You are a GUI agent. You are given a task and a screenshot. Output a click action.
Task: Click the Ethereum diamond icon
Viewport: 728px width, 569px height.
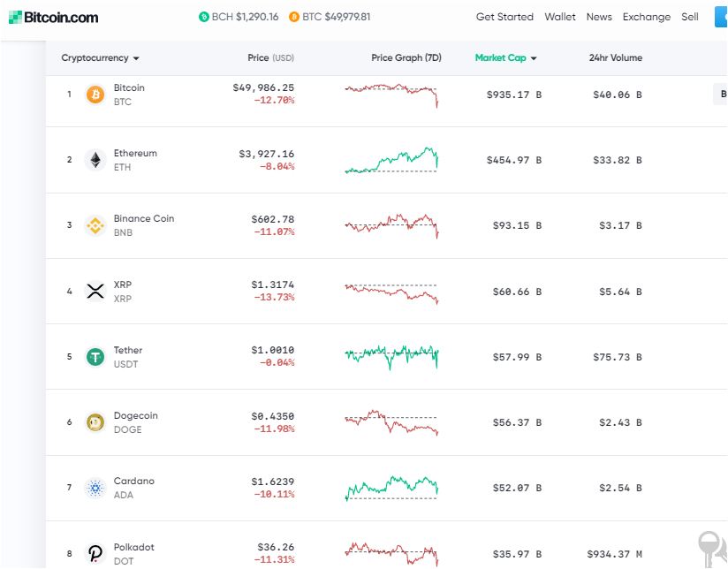(95, 160)
